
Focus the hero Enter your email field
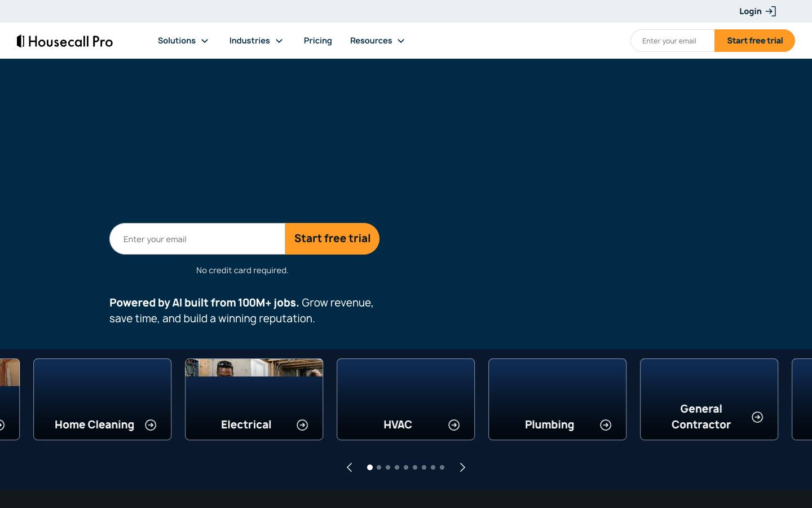(x=197, y=239)
